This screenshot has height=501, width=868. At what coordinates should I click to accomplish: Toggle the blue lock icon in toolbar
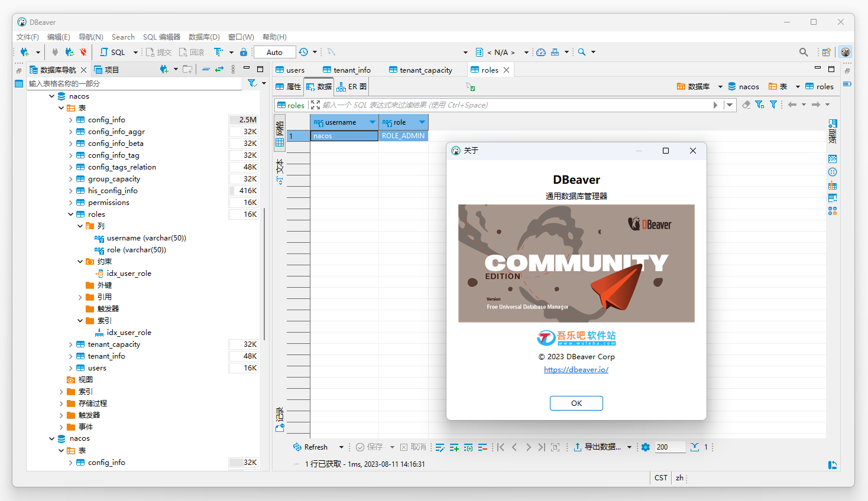point(244,52)
